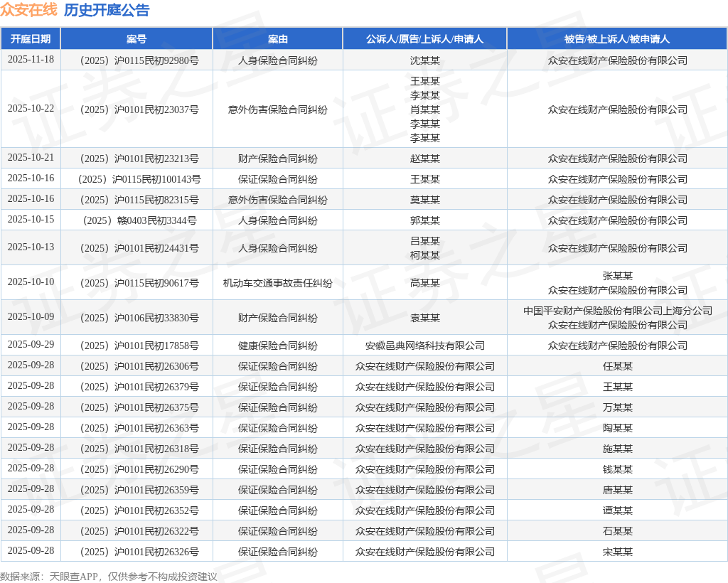Image resolution: width=728 pixels, height=583 pixels.
Task: Click date 2025-10-22
Action: pyautogui.click(x=31, y=108)
